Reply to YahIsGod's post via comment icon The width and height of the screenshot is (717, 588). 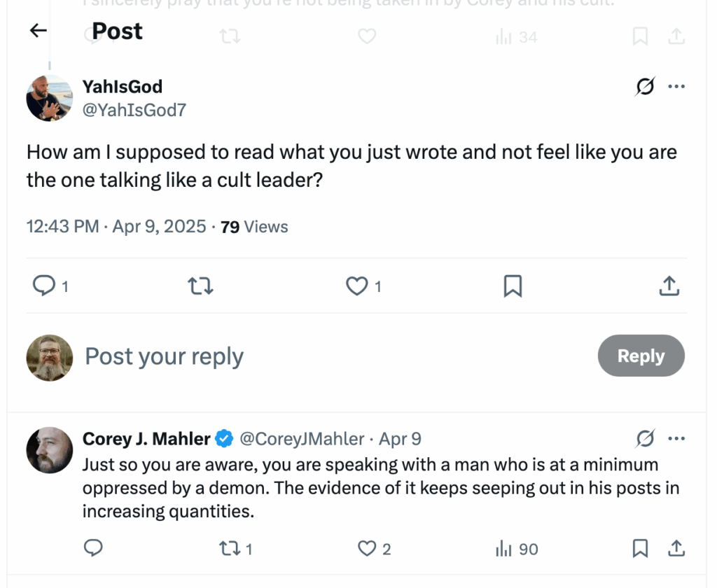[44, 286]
